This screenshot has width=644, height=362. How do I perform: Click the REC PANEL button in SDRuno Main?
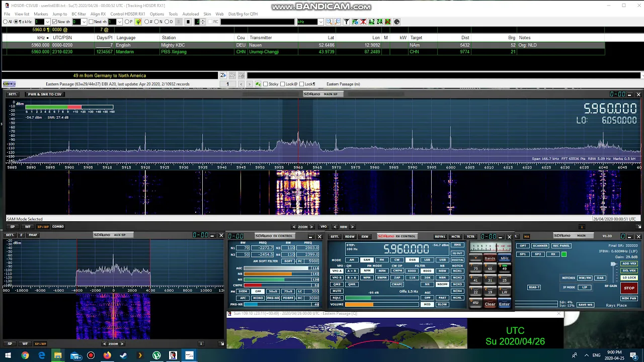[561, 246]
